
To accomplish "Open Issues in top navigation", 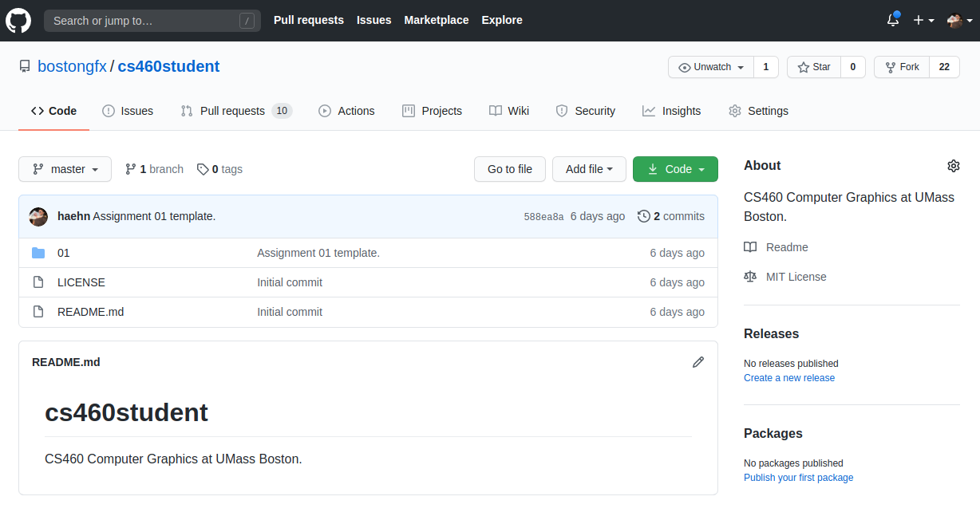I will tap(374, 20).
